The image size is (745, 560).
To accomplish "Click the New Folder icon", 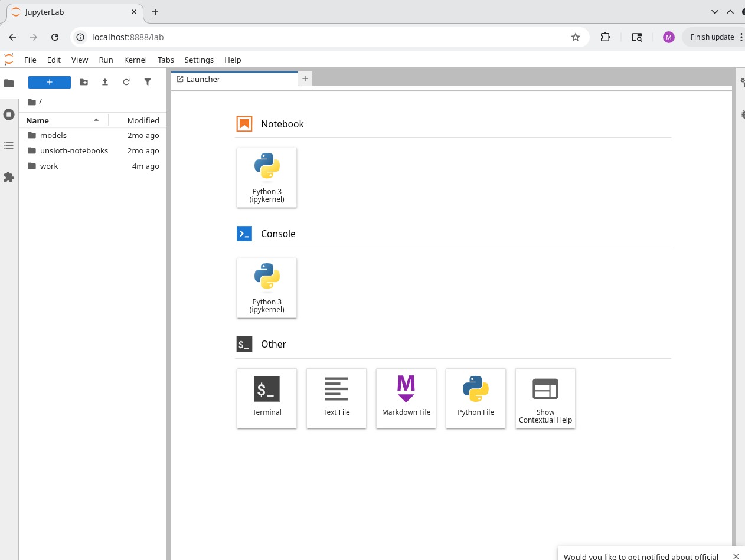I will tap(84, 83).
